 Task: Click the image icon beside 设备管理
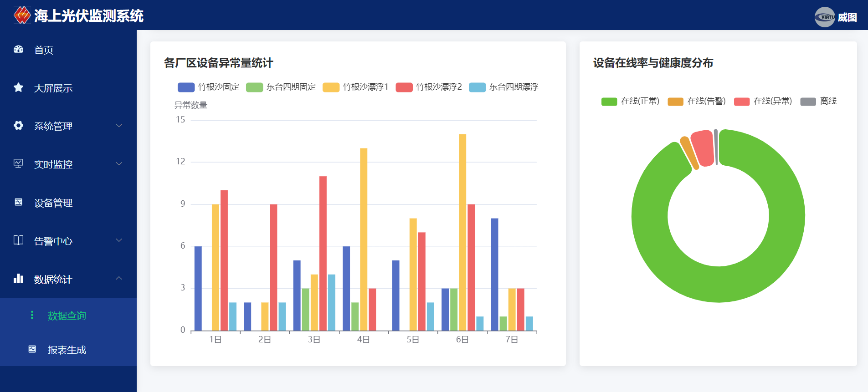coord(18,202)
